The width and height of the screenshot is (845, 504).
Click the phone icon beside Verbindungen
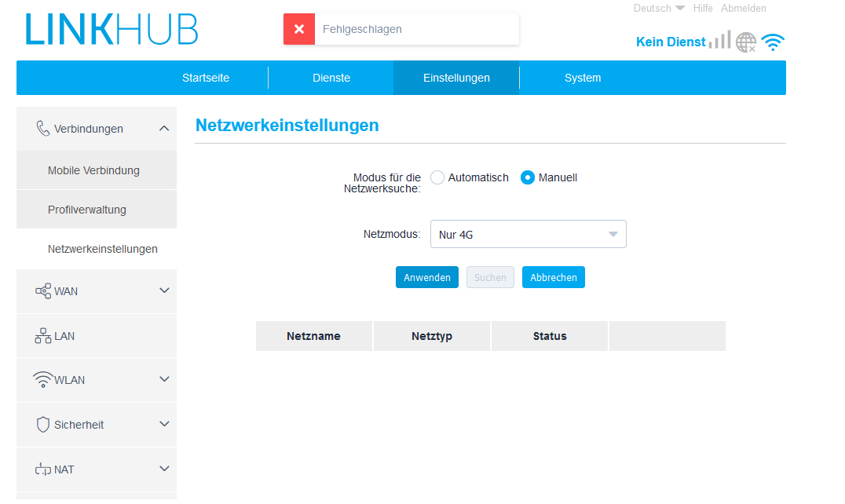click(x=43, y=129)
